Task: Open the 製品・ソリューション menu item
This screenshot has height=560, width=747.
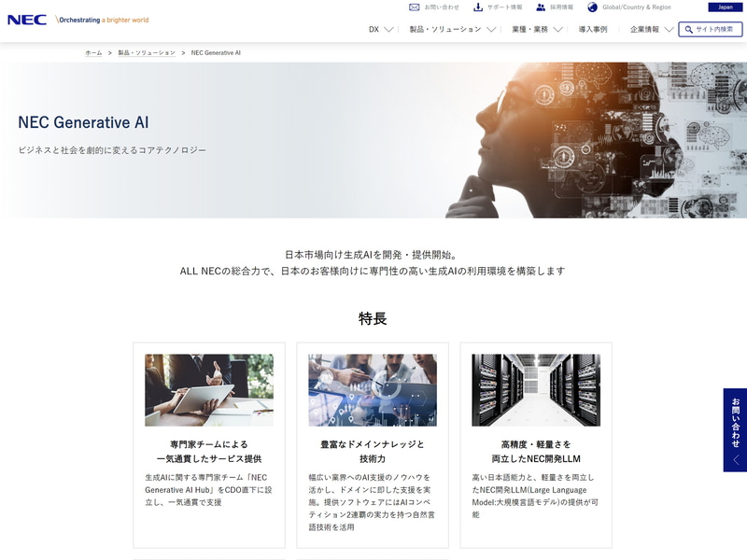Action: pos(445,30)
